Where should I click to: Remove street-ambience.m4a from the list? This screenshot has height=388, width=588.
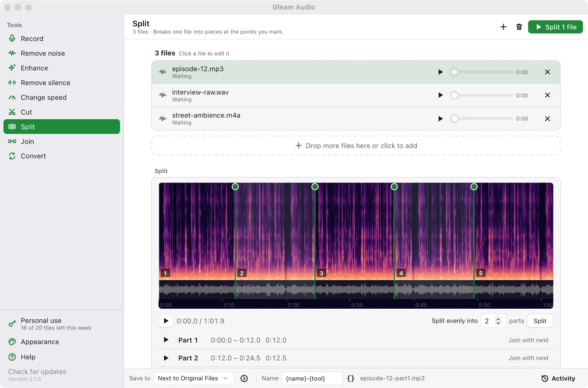[547, 119]
